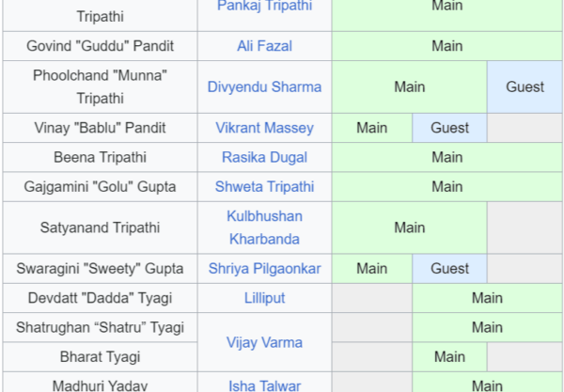Select the Govind "Guddu" Pandit character cell
The image size is (564, 392).
[100, 46]
